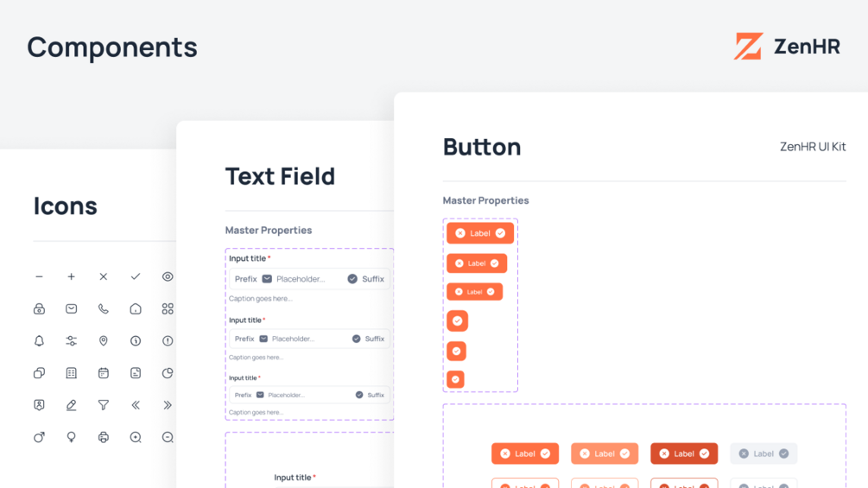Viewport: 868px width, 488px height.
Task: Click the plus icon in Icons grid
Action: (72, 276)
